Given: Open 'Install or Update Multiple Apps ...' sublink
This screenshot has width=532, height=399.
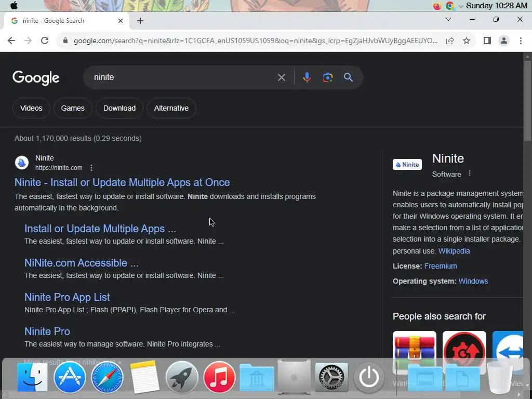Looking at the screenshot, I should click(100, 229).
